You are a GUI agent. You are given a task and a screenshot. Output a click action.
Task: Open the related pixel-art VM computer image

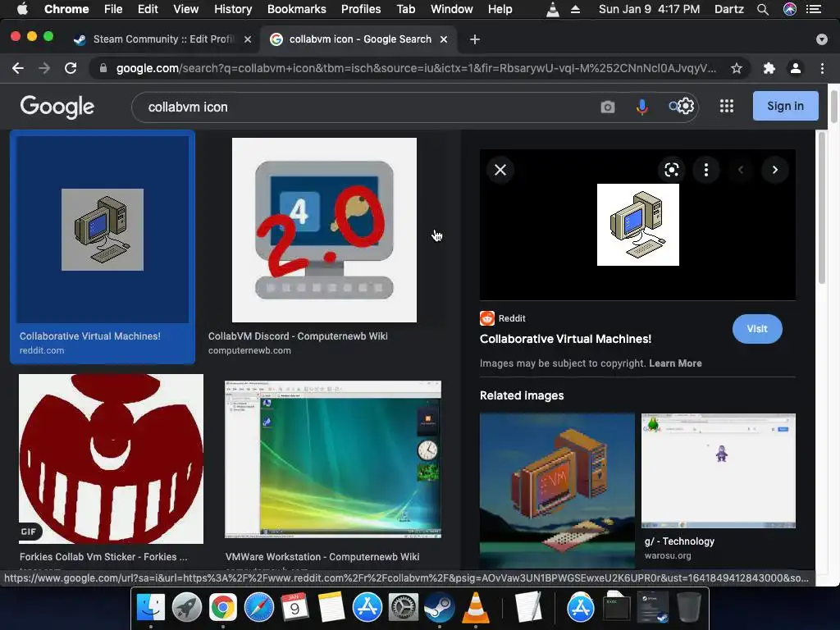557,491
